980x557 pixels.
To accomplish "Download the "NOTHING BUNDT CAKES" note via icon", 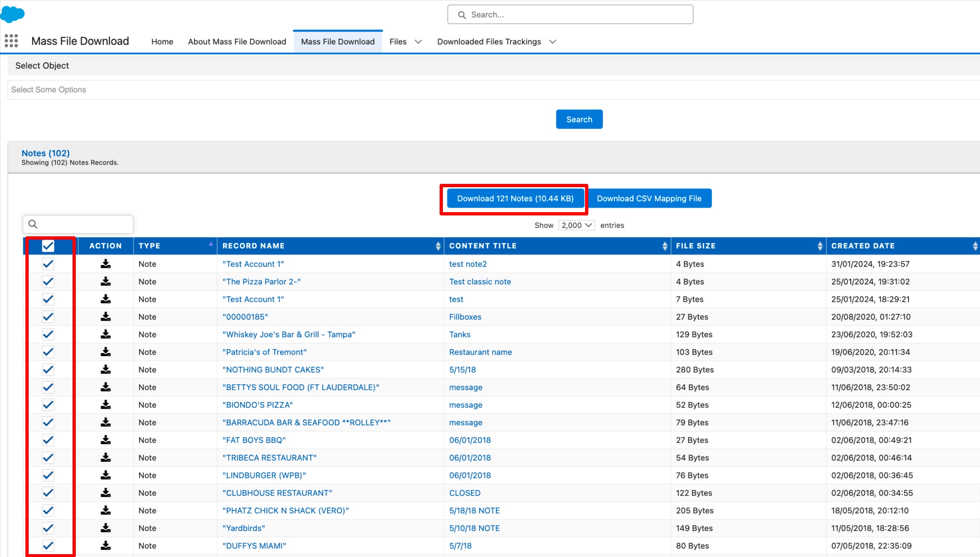I will click(106, 369).
